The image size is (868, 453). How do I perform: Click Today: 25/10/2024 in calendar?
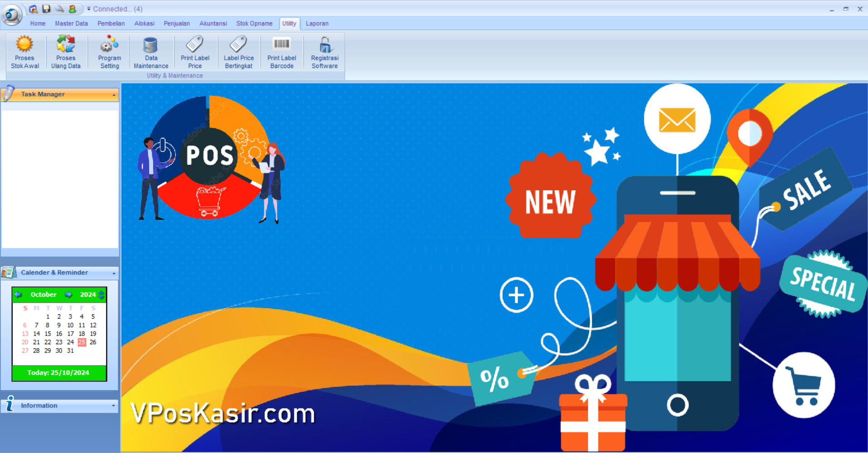coord(59,373)
